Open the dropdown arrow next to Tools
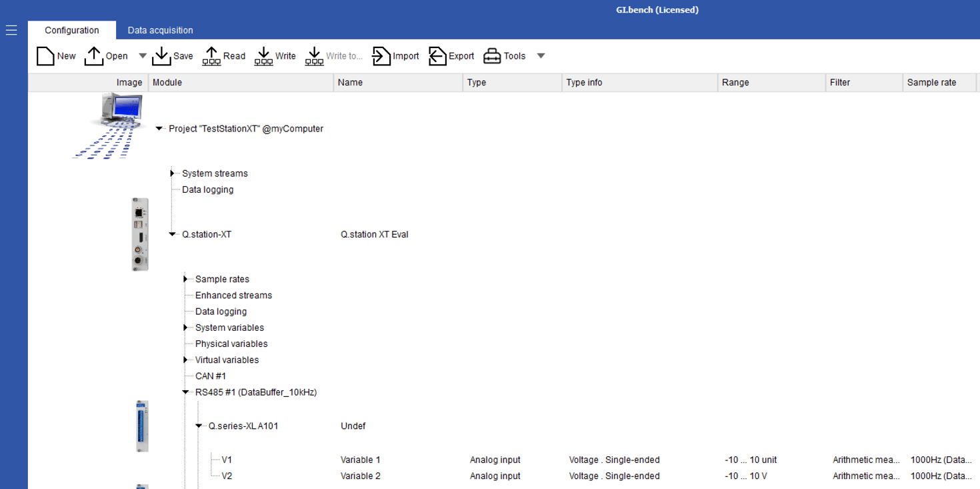This screenshot has height=489, width=980. click(540, 55)
